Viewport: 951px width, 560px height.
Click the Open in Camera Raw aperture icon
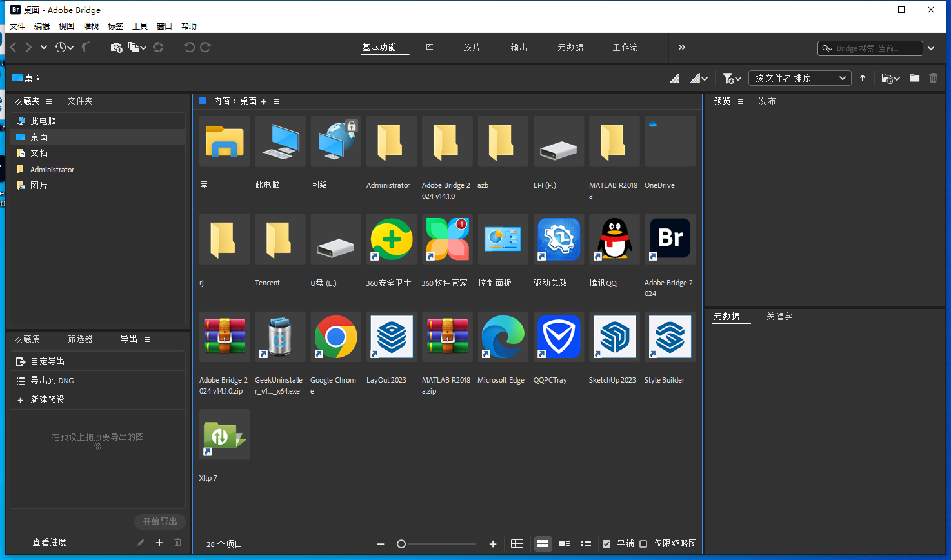click(158, 47)
